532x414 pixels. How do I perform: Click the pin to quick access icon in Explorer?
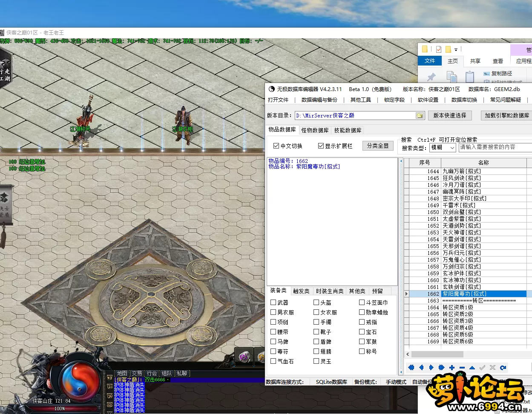coord(431,77)
